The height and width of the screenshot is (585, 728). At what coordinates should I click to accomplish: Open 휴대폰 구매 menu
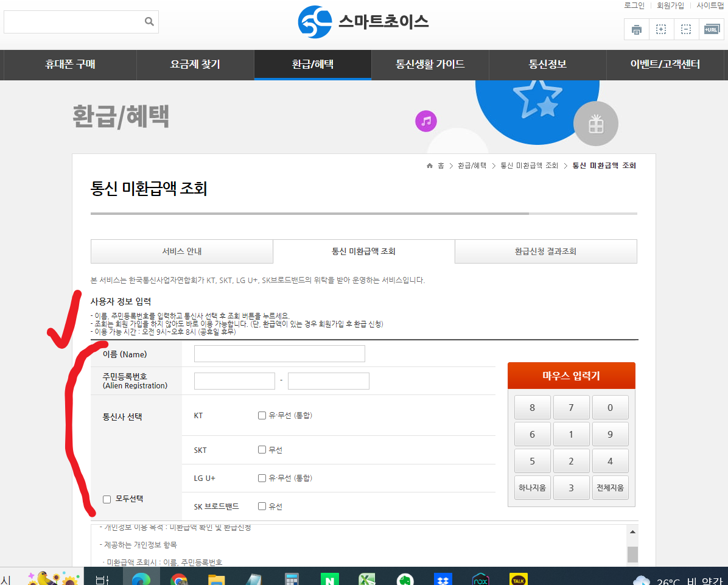(x=70, y=64)
